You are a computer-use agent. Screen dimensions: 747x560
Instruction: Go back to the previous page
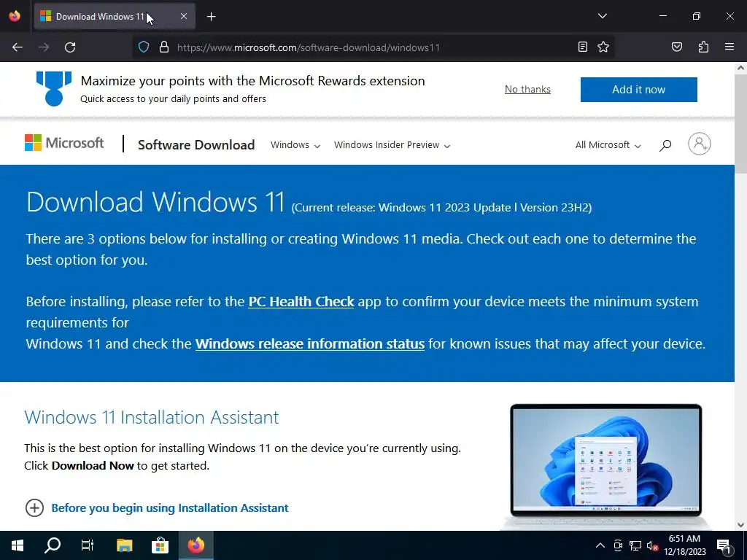(18, 47)
